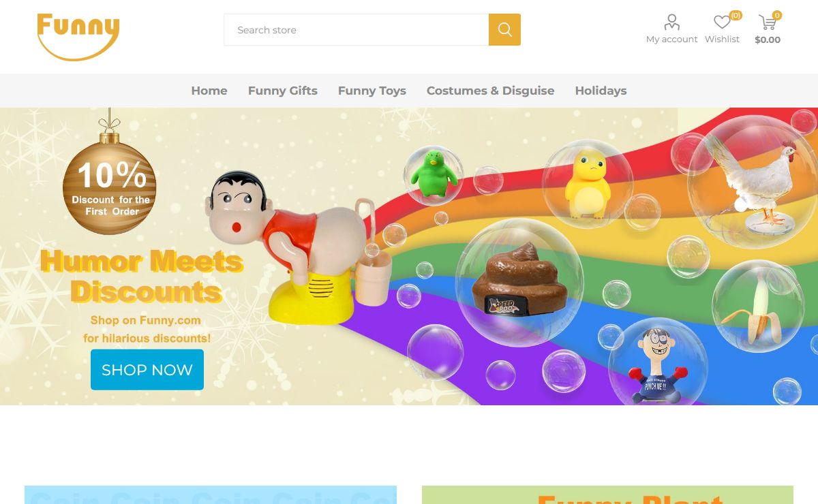818x504 pixels.
Task: Open the Funny Plant banner
Action: (607, 495)
